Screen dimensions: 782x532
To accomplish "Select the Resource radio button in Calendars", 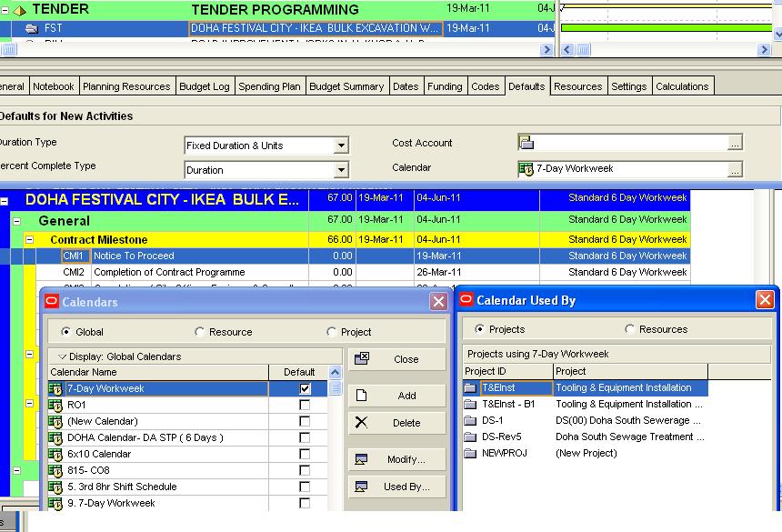I will [199, 332].
